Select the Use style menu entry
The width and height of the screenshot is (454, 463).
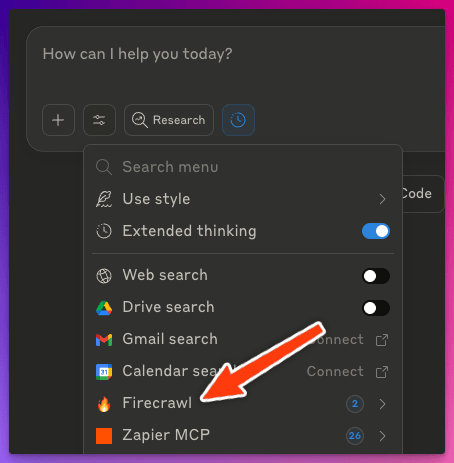coord(243,199)
